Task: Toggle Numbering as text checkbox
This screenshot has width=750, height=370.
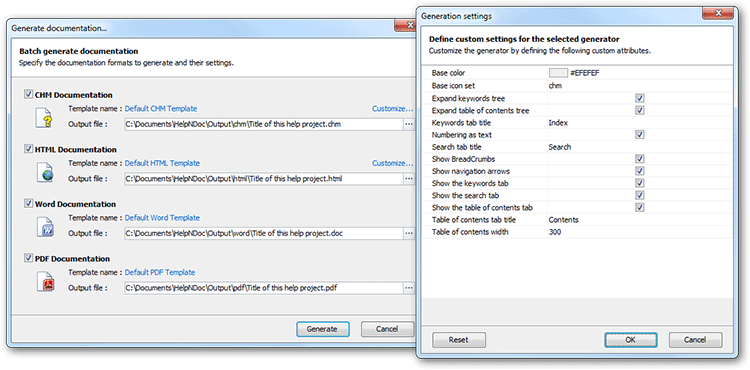Action: [x=640, y=135]
